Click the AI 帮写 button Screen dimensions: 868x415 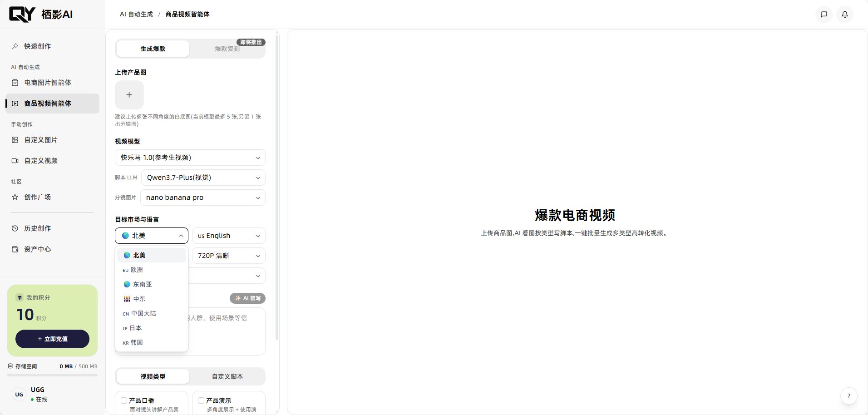(247, 298)
